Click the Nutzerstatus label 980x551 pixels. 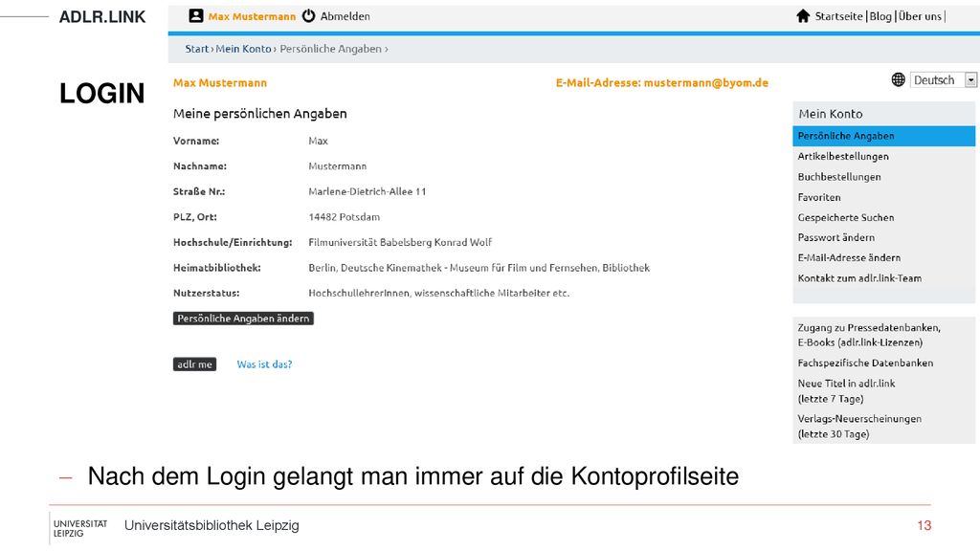tap(207, 293)
